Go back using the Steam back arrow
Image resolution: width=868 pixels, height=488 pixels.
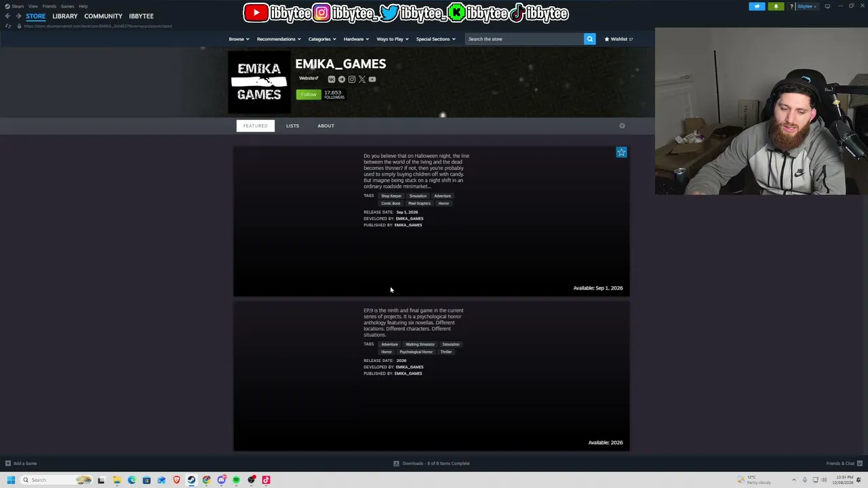[7, 16]
